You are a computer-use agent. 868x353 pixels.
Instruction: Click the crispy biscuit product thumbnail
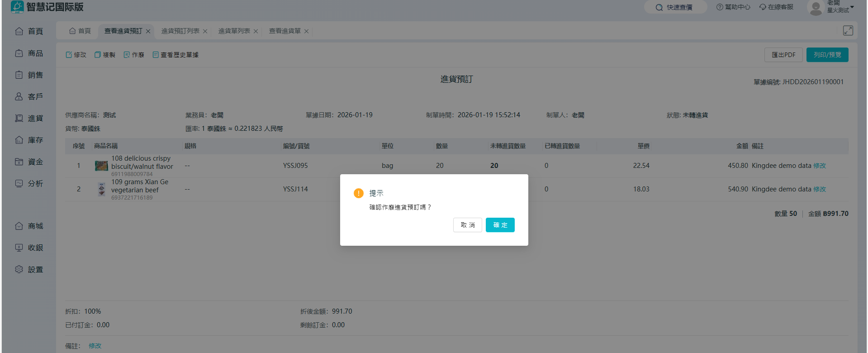(x=101, y=166)
